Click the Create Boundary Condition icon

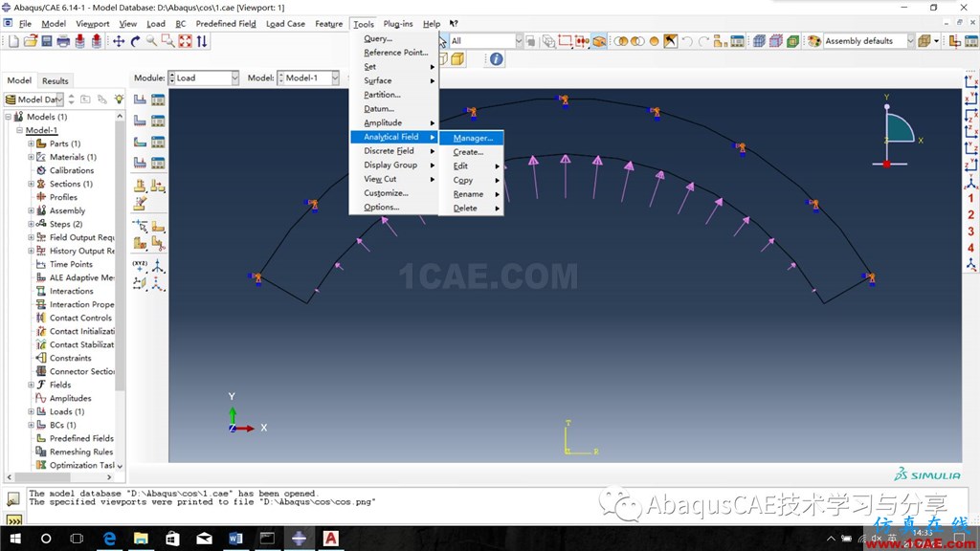pos(140,121)
